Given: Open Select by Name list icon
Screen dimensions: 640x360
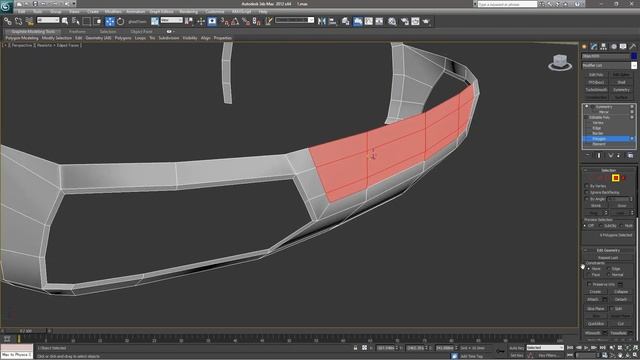Looking at the screenshot, I should coord(76,21).
